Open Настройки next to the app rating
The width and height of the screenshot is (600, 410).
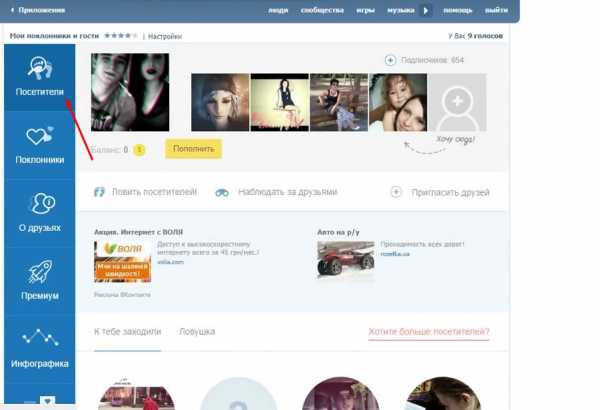[165, 35]
